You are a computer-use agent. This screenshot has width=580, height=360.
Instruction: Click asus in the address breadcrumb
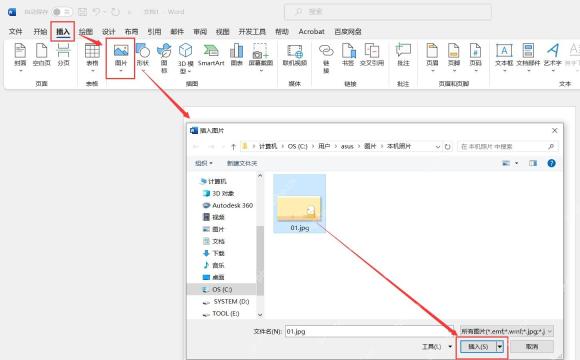(347, 147)
